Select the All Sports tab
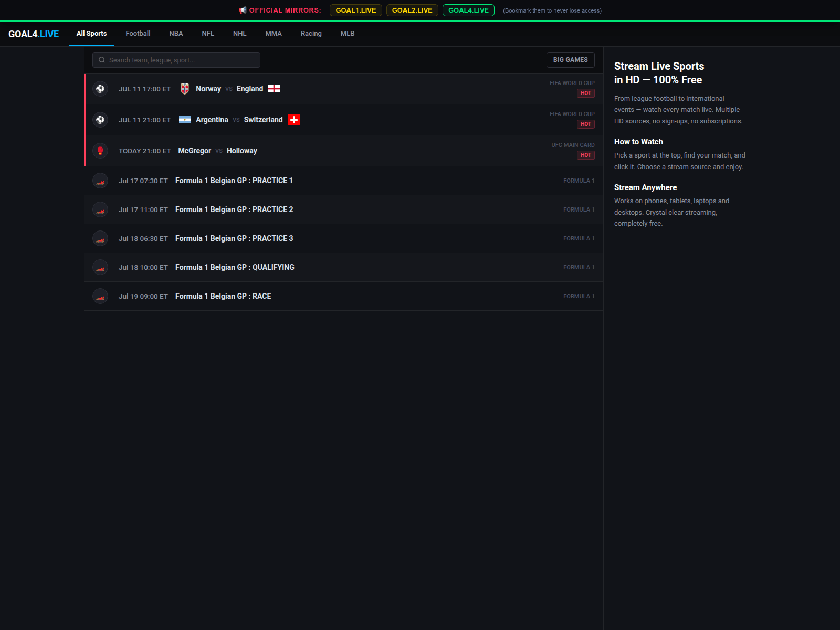Image resolution: width=840 pixels, height=630 pixels. pyautogui.click(x=91, y=33)
